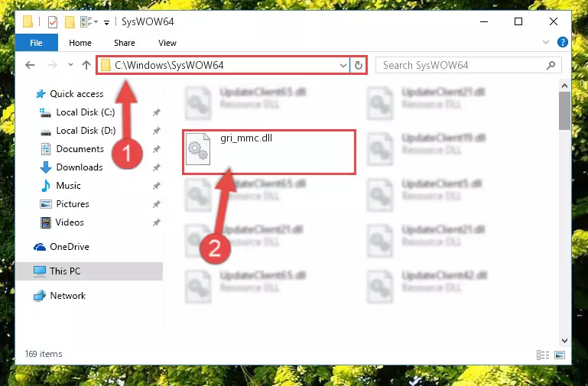This screenshot has height=386, width=588.
Task: Open the Properties quick access toolbar icon
Action: click(53, 22)
